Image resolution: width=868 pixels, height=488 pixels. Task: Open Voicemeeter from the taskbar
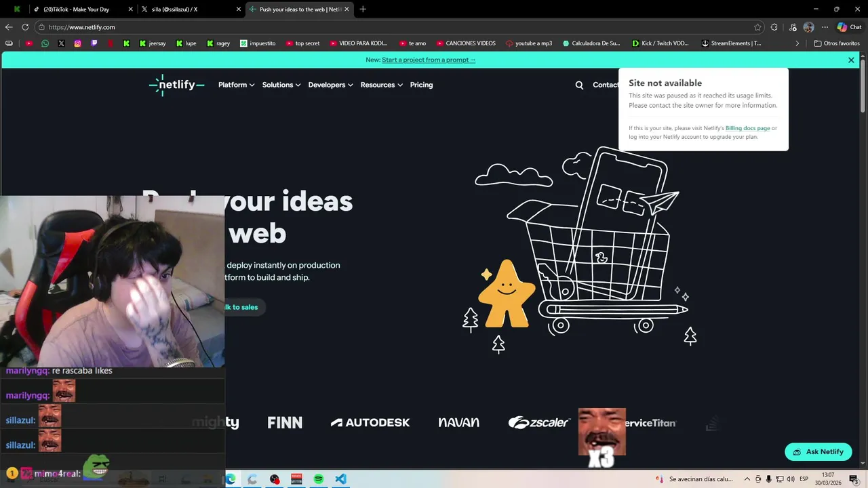click(296, 479)
